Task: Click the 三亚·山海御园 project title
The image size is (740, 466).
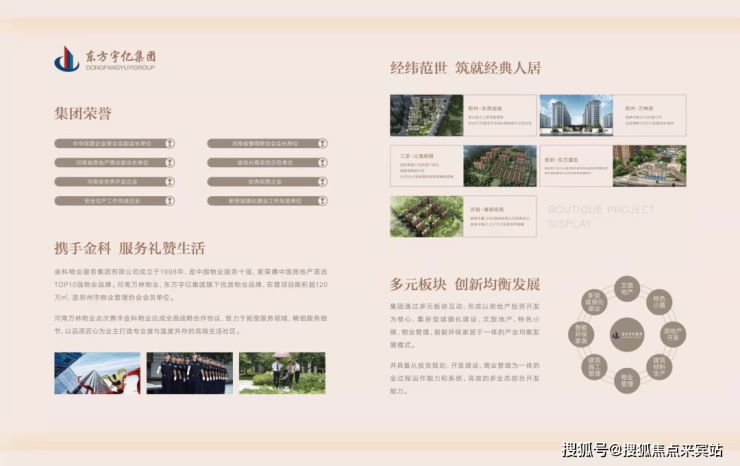Action: click(417, 156)
